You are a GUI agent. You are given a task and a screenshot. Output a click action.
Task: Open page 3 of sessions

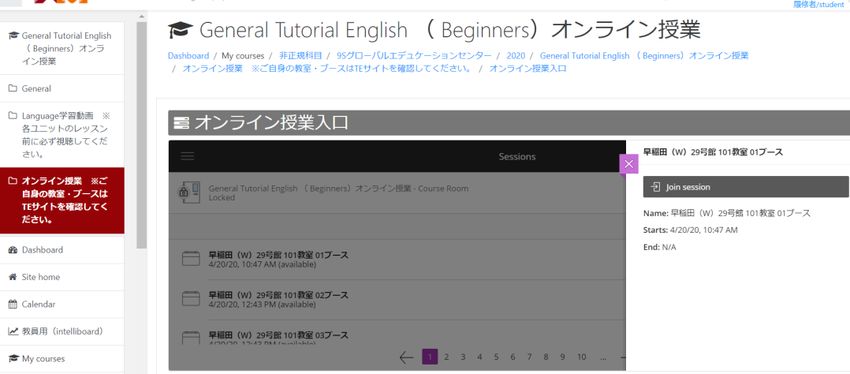click(463, 357)
